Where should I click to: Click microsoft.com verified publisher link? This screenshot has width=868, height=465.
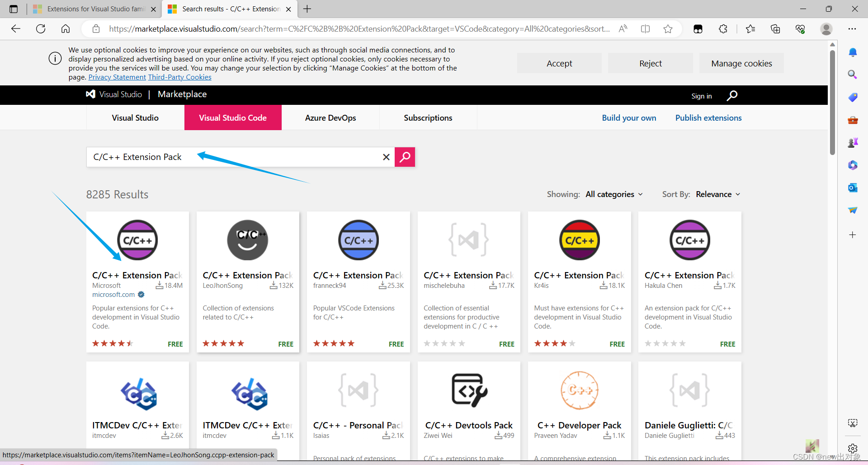click(x=113, y=295)
